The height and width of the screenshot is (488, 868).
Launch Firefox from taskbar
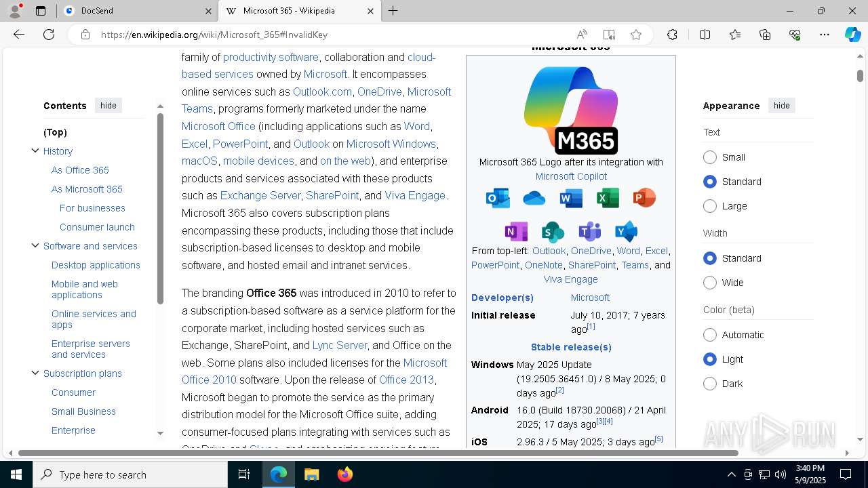(344, 474)
